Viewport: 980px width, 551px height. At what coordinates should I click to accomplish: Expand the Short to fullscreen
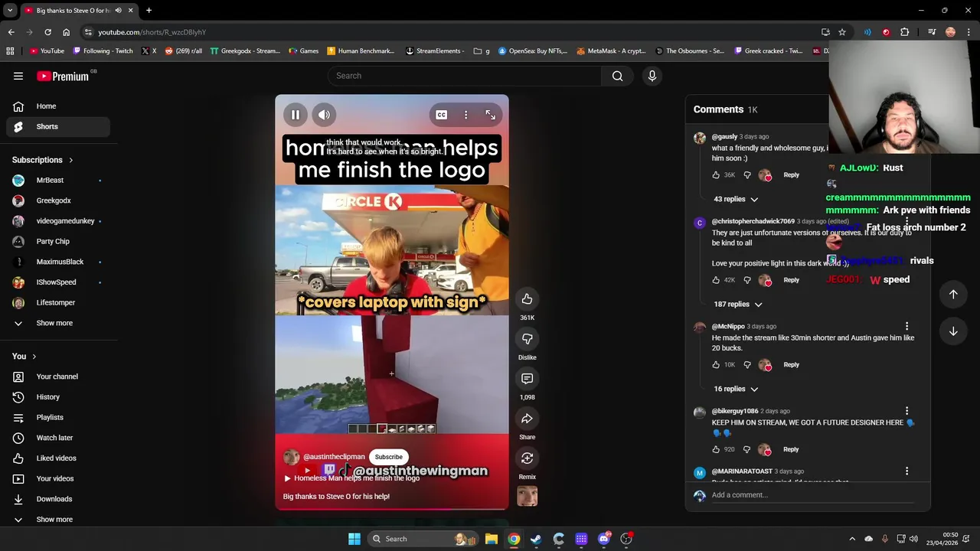[490, 115]
